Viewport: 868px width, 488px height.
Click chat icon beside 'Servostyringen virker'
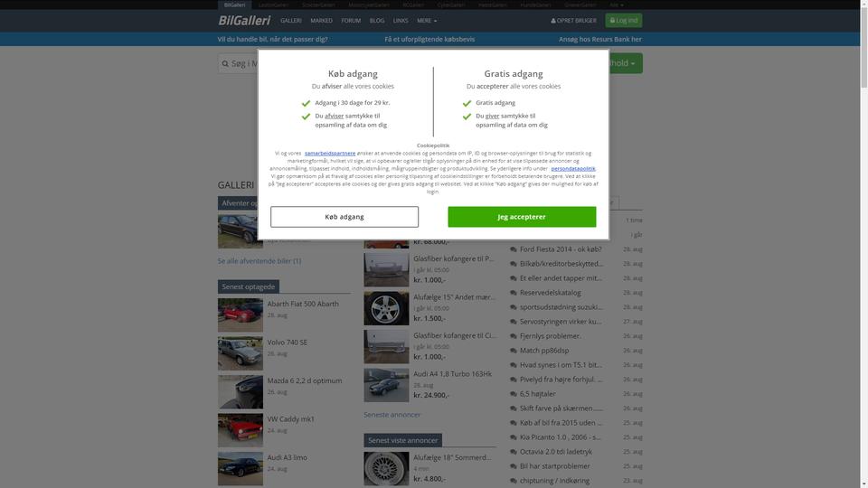click(514, 322)
